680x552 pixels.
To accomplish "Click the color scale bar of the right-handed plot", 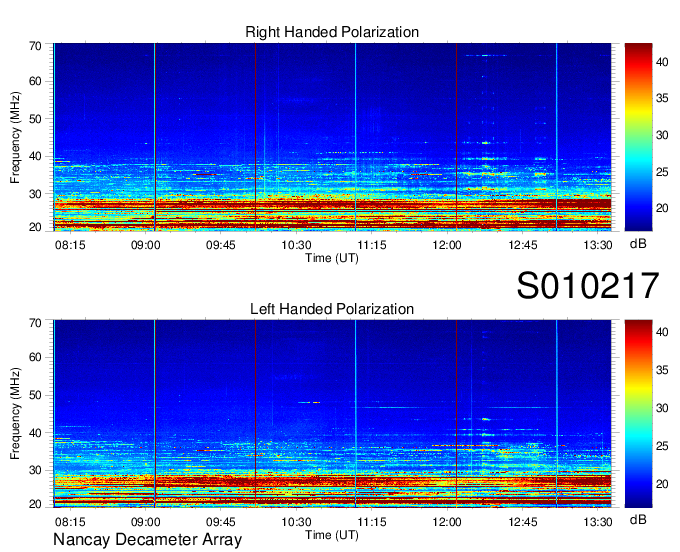I will click(x=638, y=137).
